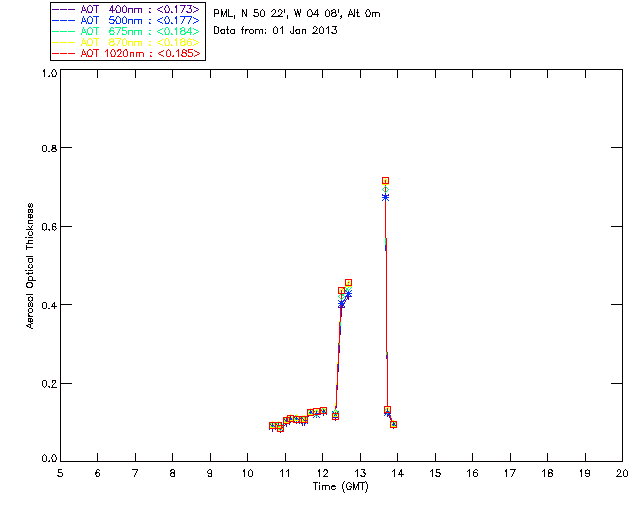Click the x-axis tick label '13'
Viewport: 640px width, 512px height.
[x=360, y=473]
